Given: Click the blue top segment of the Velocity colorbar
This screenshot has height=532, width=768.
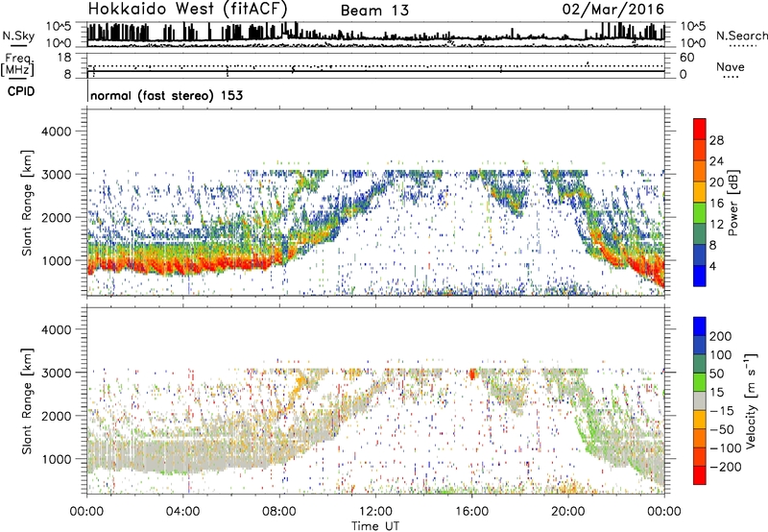Looking at the screenshot, I should [700, 326].
